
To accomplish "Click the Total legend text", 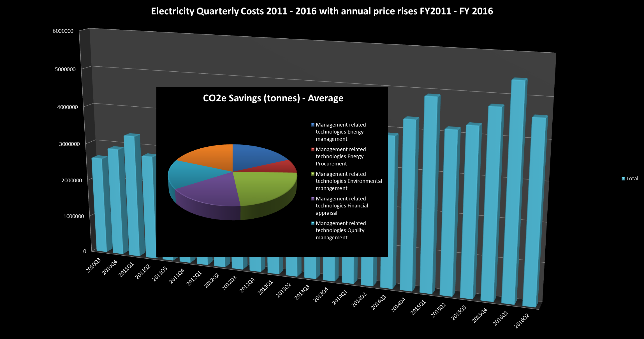I will coord(632,179).
